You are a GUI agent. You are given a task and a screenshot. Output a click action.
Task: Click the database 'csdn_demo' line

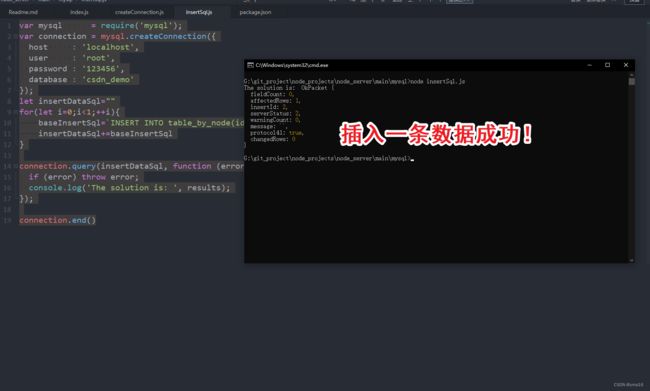(81, 80)
